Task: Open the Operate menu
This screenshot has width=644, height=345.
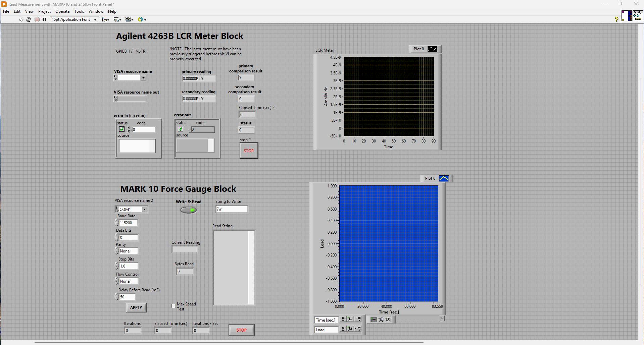Action: pyautogui.click(x=62, y=11)
